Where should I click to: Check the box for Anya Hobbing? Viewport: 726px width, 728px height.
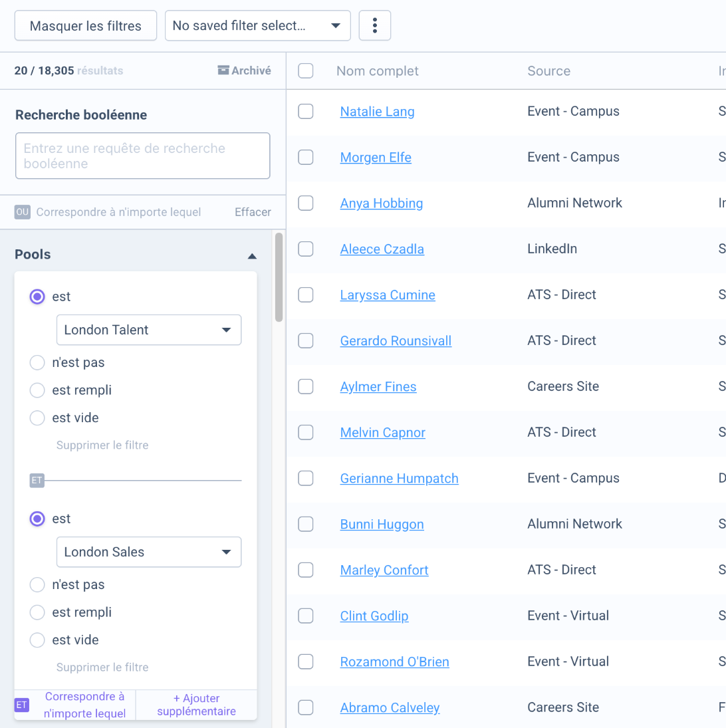(x=305, y=203)
